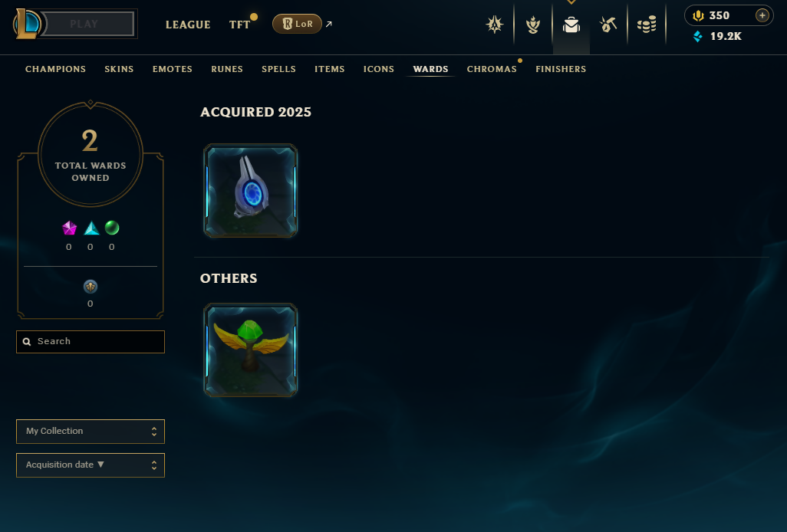Select the green winged ward thumbnail
The width and height of the screenshot is (787, 532).
pos(251,350)
